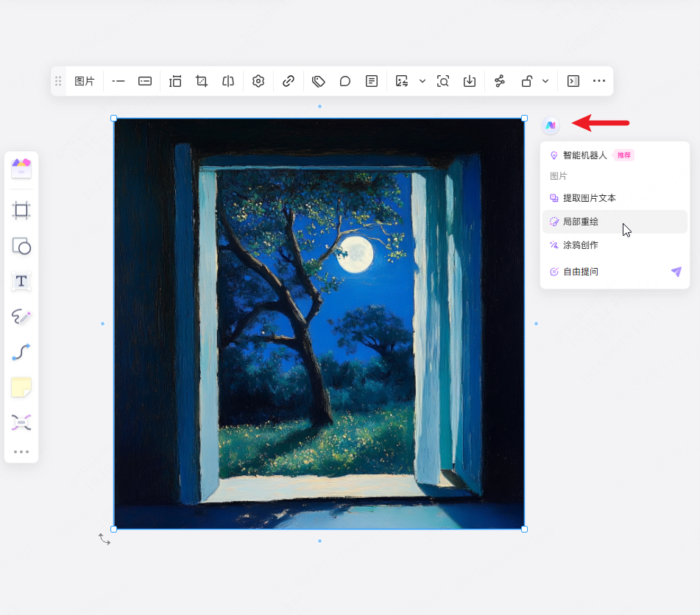
Task: Click the moonlit window painting image
Action: point(319,324)
